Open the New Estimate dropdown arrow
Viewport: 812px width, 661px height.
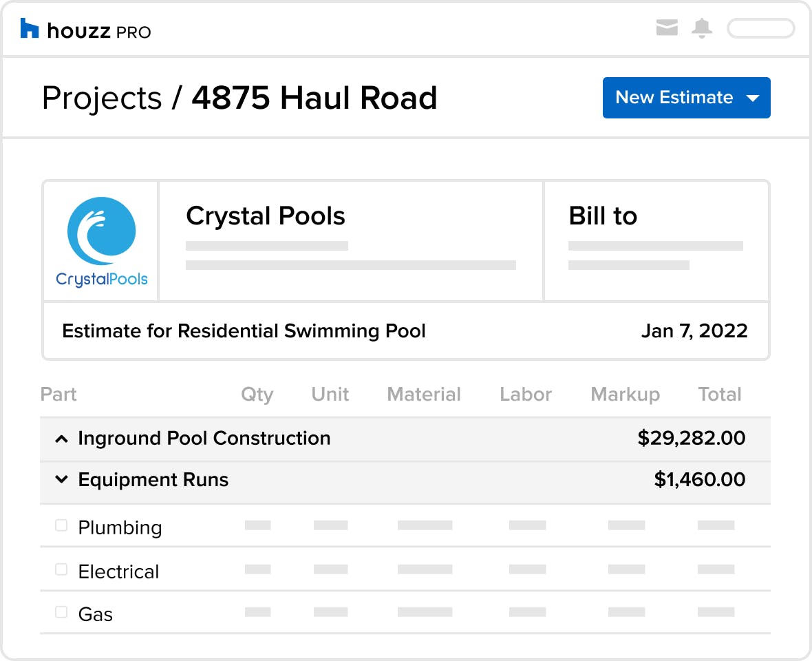(752, 98)
